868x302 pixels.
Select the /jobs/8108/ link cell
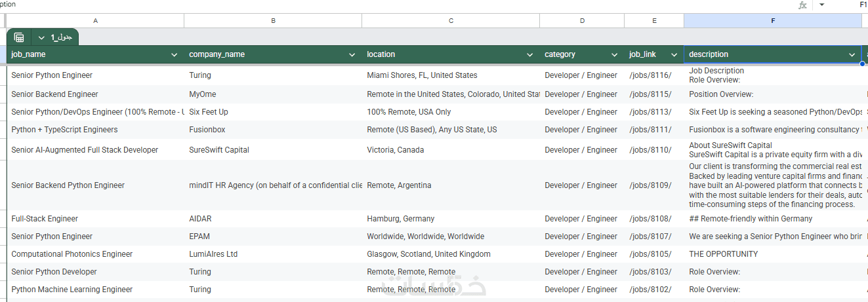pos(654,219)
